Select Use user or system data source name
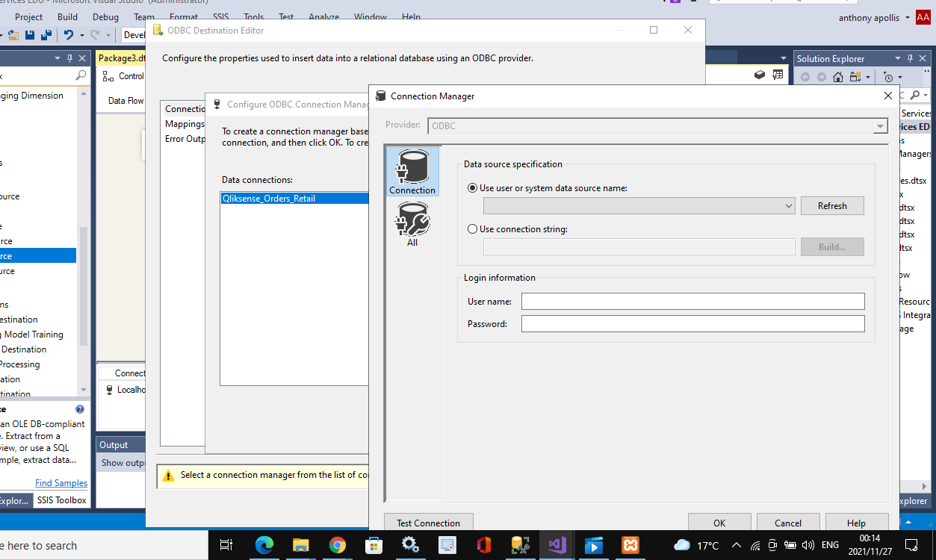Screen dimensions: 936x560 [472, 188]
